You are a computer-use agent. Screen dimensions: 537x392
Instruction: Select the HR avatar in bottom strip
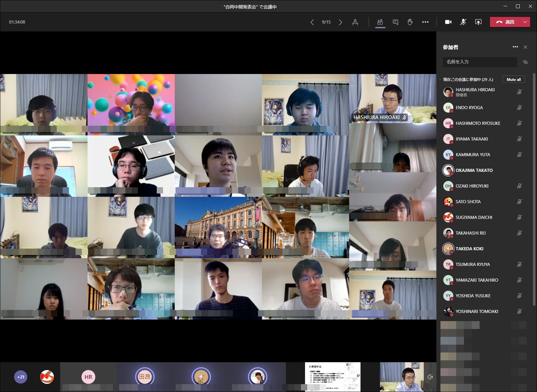[88, 377]
